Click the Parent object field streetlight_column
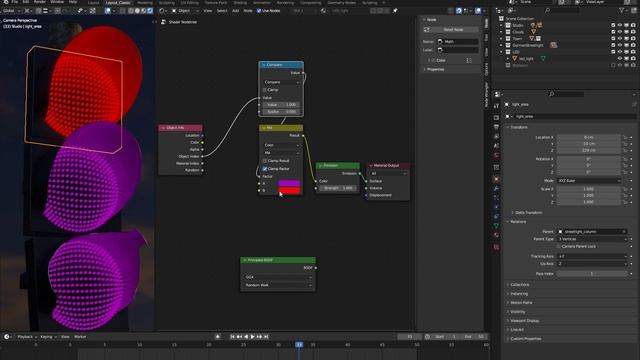This screenshot has width=640, height=360. [x=592, y=231]
